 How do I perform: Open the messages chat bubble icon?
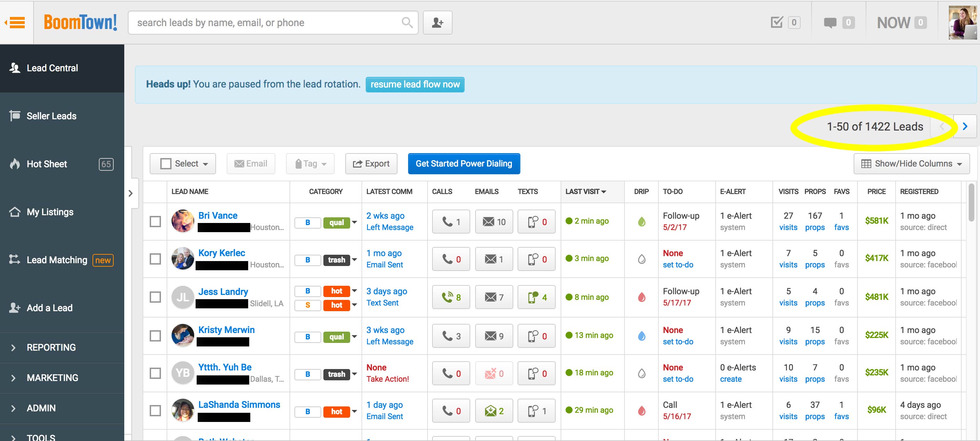click(830, 23)
